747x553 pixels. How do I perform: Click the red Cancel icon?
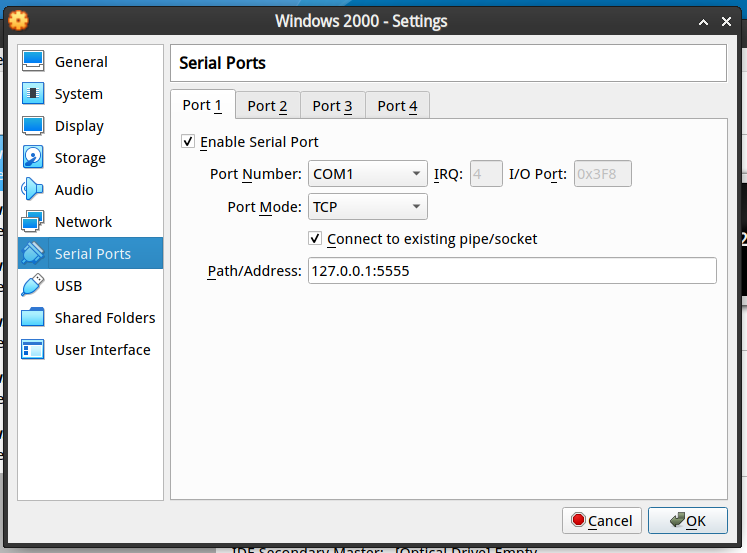[x=578, y=520]
